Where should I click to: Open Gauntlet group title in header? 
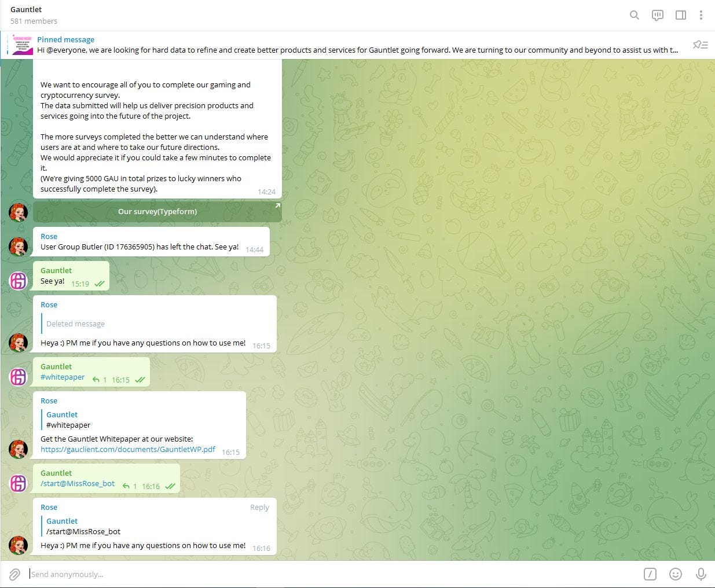26,10
